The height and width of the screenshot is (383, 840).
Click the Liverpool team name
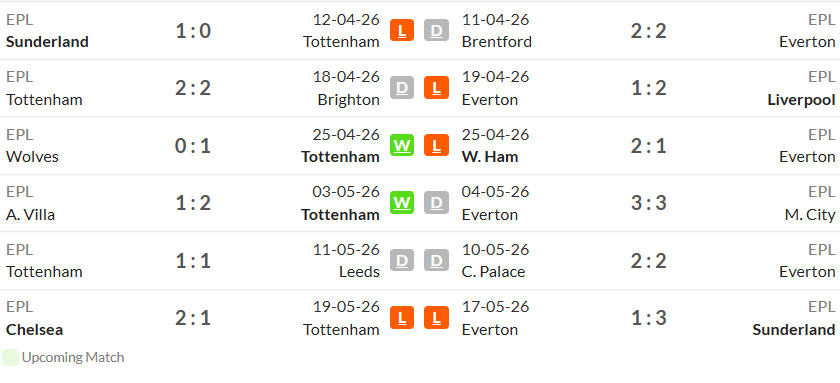click(801, 100)
